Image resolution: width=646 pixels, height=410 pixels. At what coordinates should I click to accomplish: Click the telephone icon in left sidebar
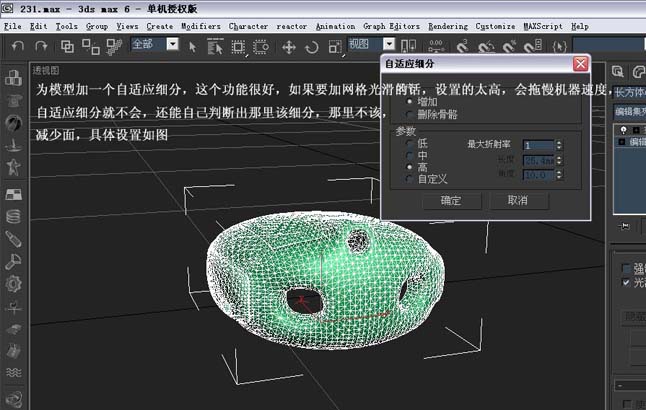pos(14,101)
